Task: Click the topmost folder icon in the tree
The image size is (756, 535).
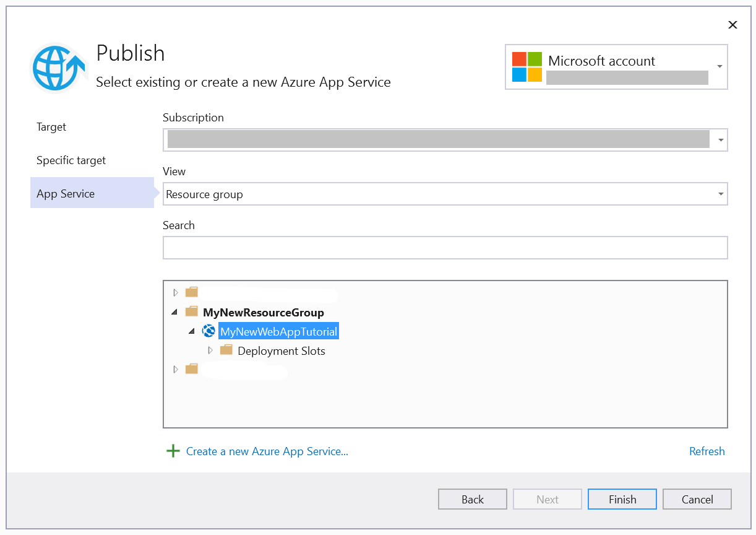Action: click(x=191, y=292)
